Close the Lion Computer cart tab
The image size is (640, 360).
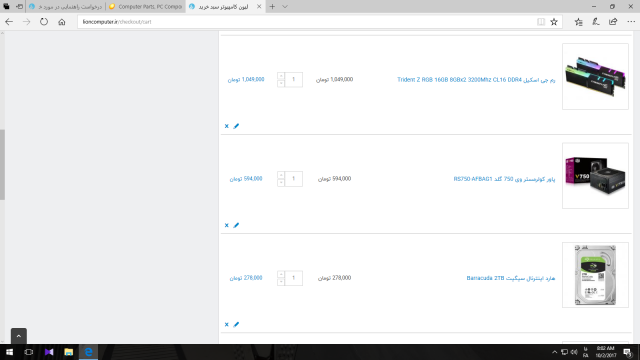(x=259, y=7)
